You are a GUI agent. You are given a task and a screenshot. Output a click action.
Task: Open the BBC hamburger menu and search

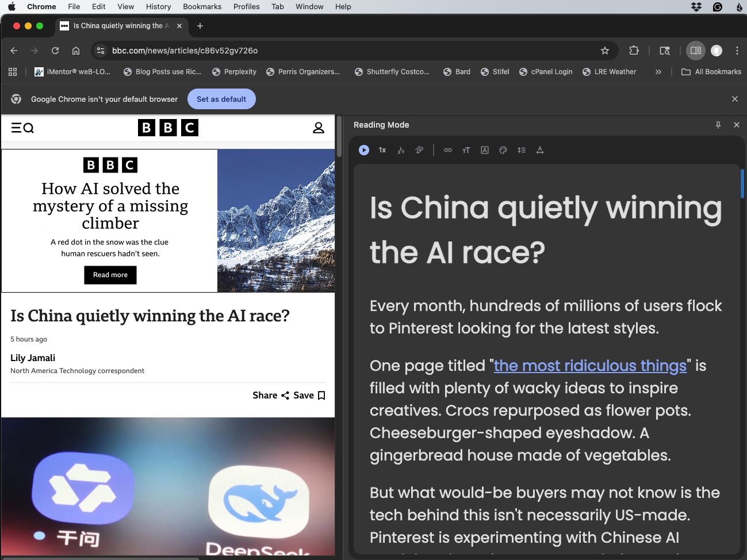click(x=22, y=128)
